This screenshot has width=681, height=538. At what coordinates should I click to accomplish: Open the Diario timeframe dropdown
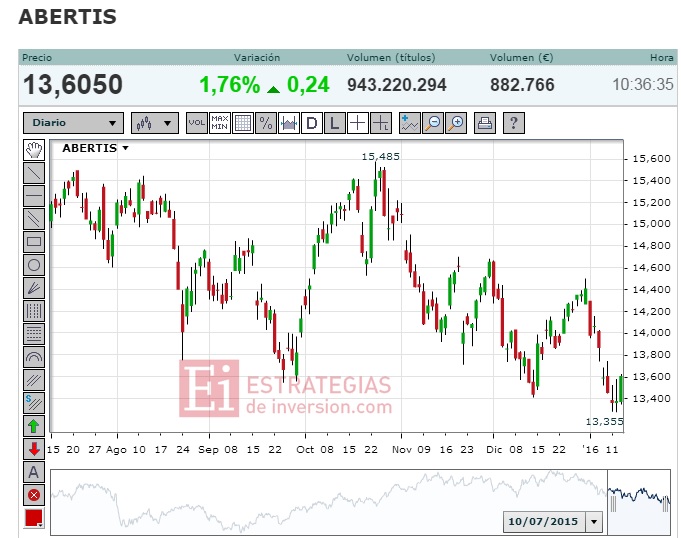click(73, 123)
